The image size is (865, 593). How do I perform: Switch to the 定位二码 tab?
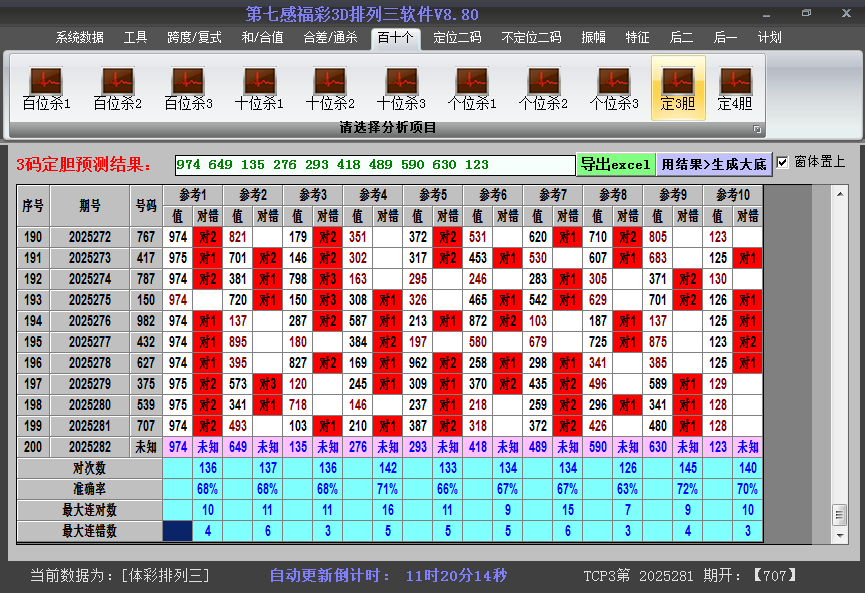[457, 38]
